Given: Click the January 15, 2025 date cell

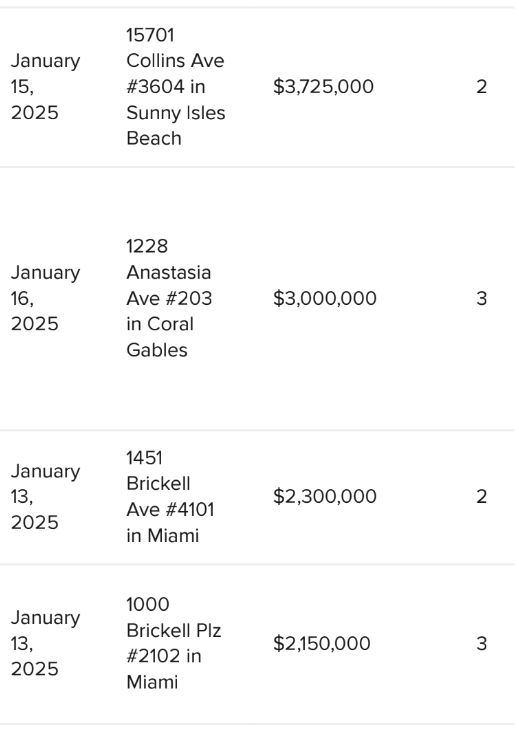Looking at the screenshot, I should [x=46, y=87].
